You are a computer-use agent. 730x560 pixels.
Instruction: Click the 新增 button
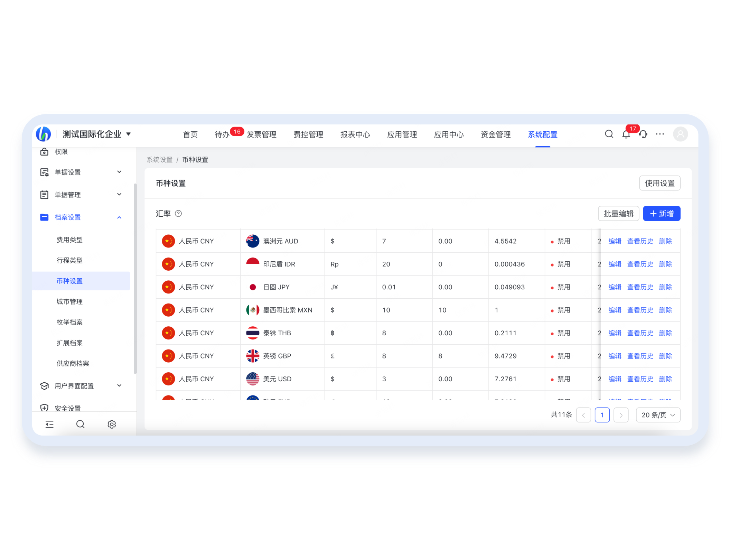click(662, 214)
